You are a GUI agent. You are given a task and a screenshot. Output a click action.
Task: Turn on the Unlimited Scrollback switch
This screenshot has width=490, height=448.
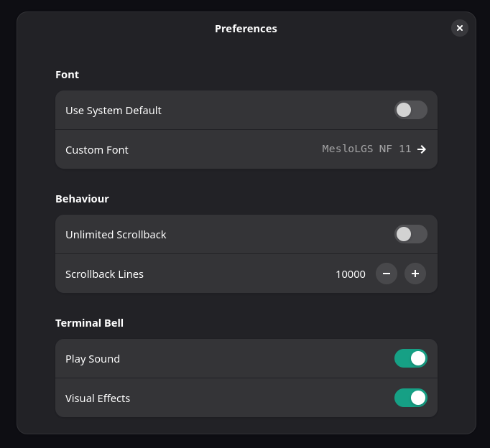pyautogui.click(x=410, y=234)
